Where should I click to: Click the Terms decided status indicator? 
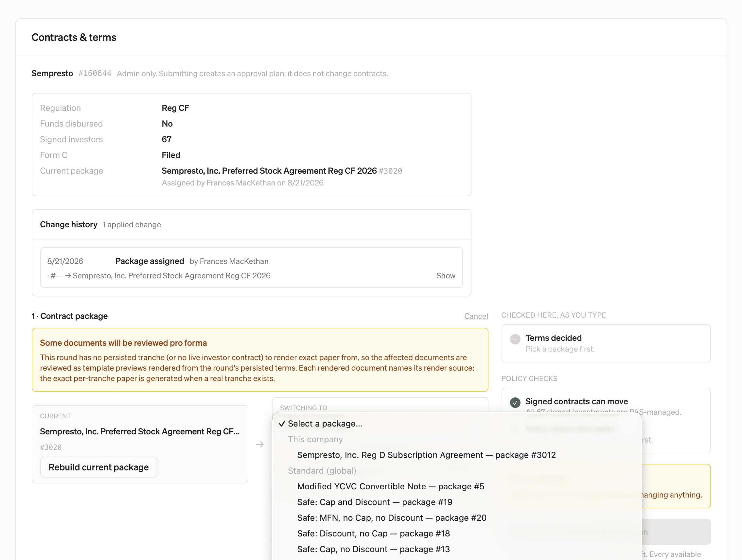515,339
